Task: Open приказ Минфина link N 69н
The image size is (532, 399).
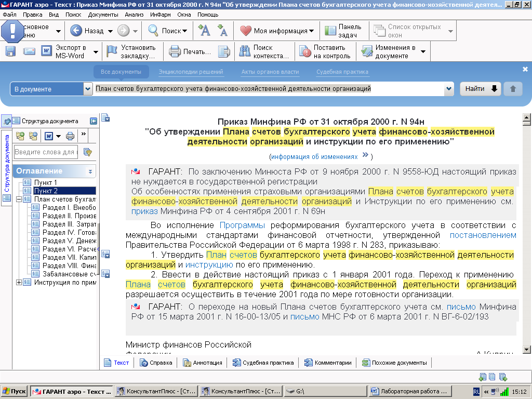Action: [144, 211]
